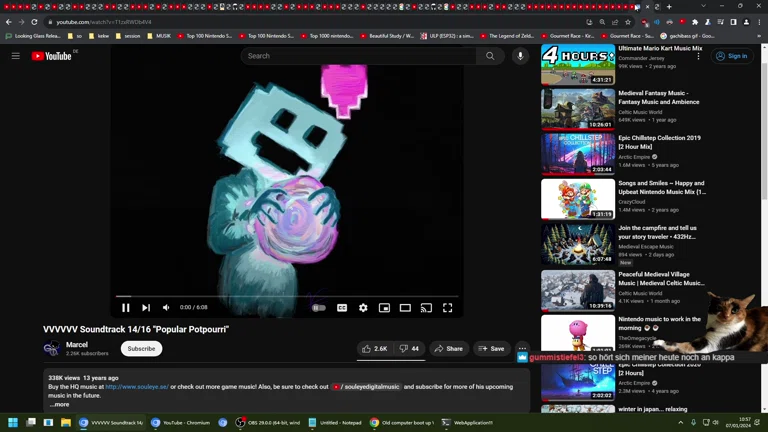Open the souleye.se link in description
Viewport: 768px width, 432px height.
(136, 386)
